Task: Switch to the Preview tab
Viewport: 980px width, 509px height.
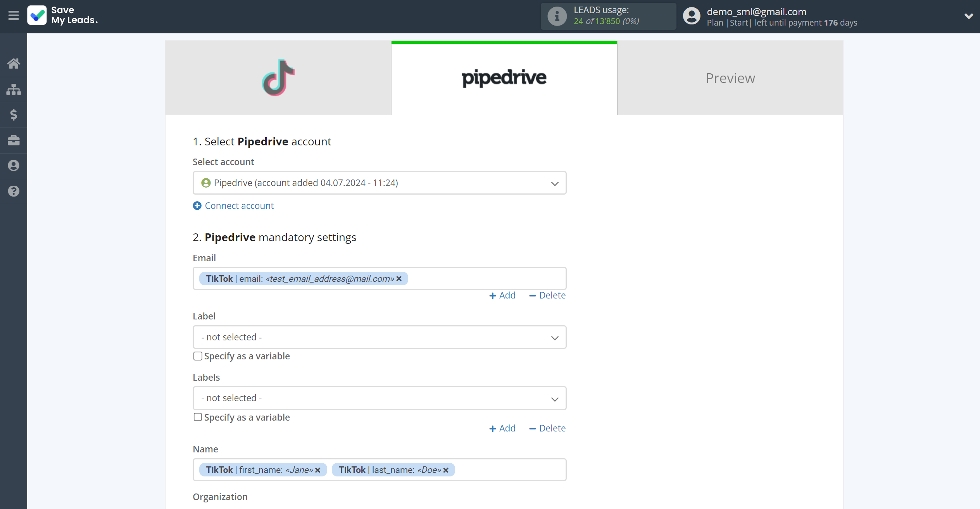Action: tap(731, 77)
